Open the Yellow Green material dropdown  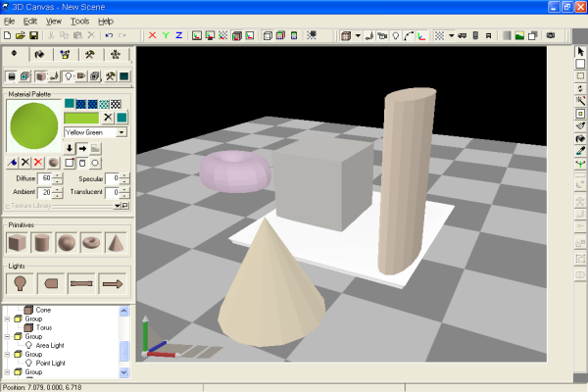[122, 132]
